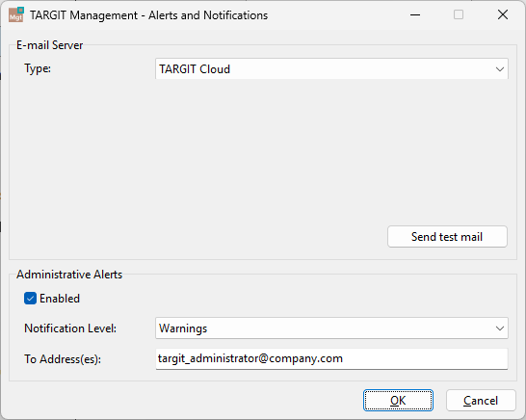Click the window title bar text

[x=148, y=15]
